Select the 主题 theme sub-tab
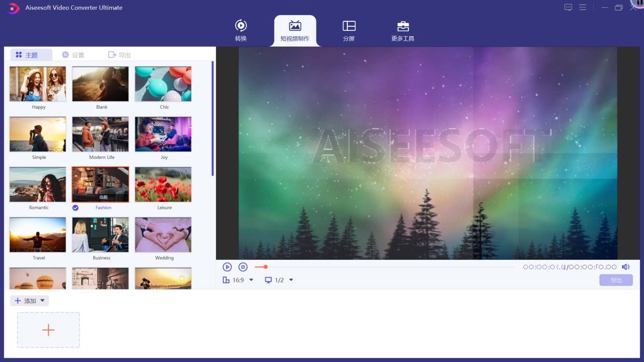This screenshot has width=644, height=362. (x=31, y=55)
